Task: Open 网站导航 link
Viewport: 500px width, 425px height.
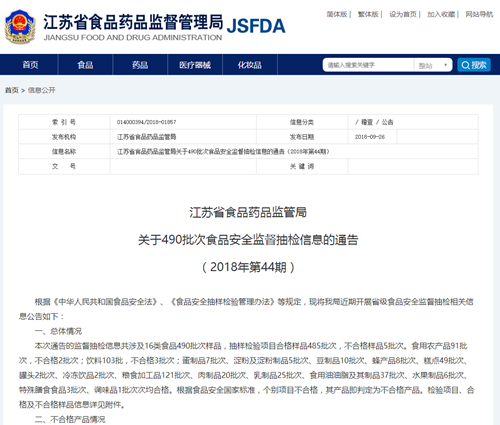Action: [479, 14]
